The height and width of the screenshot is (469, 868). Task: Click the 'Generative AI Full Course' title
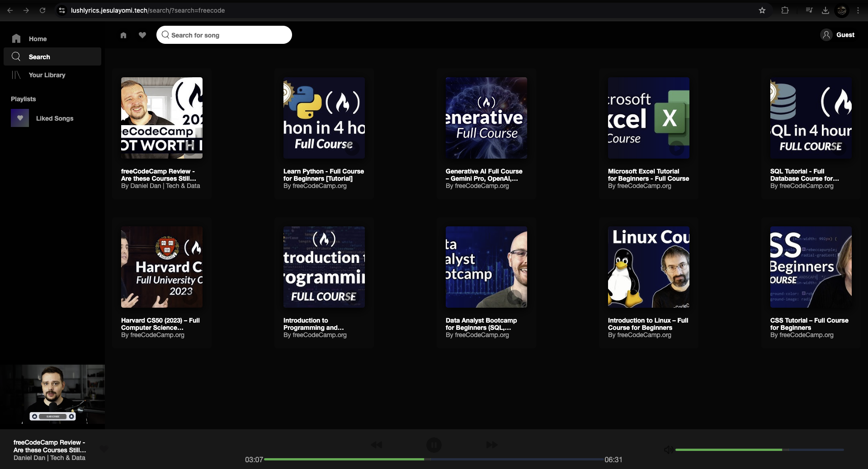click(x=484, y=175)
